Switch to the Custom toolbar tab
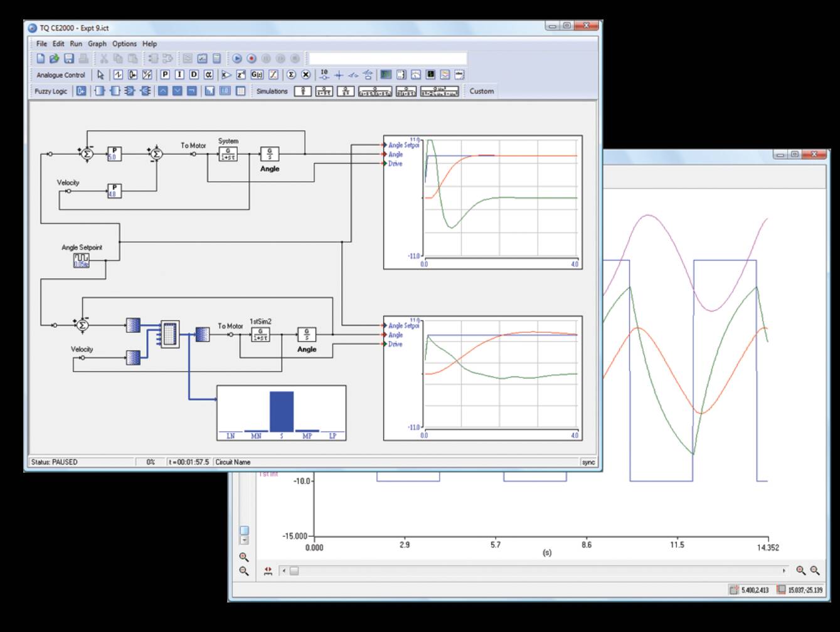The height and width of the screenshot is (632, 840). [x=482, y=91]
